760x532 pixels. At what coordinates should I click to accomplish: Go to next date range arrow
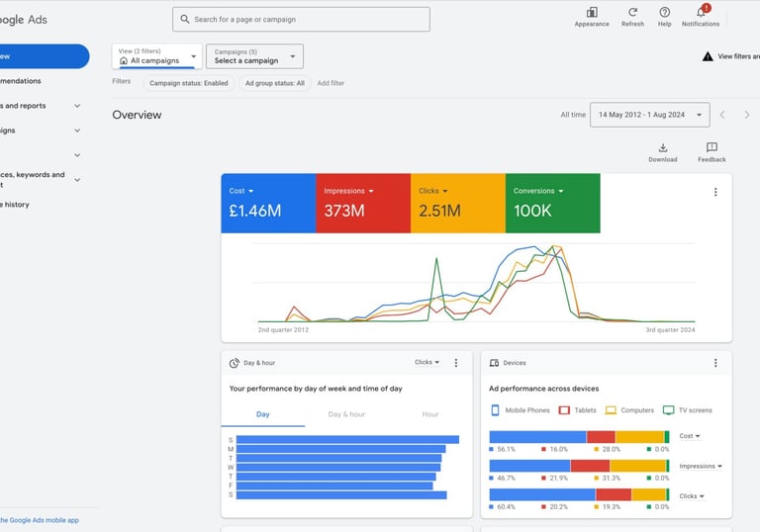coord(746,115)
